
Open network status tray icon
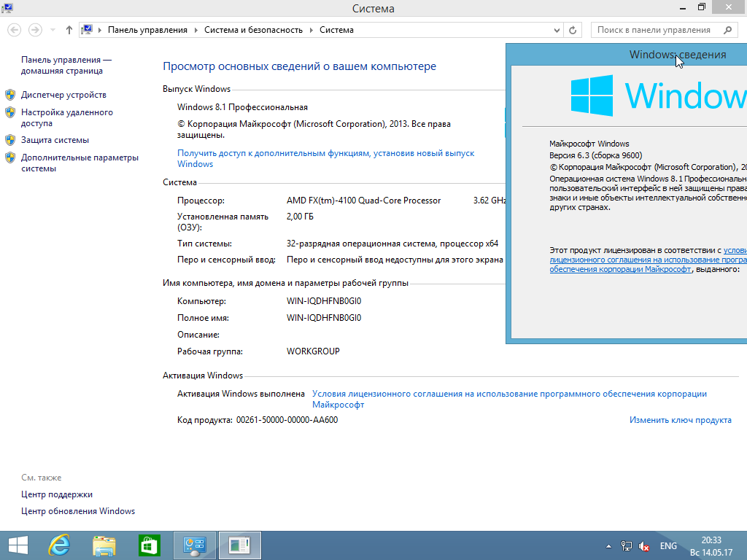tap(627, 546)
